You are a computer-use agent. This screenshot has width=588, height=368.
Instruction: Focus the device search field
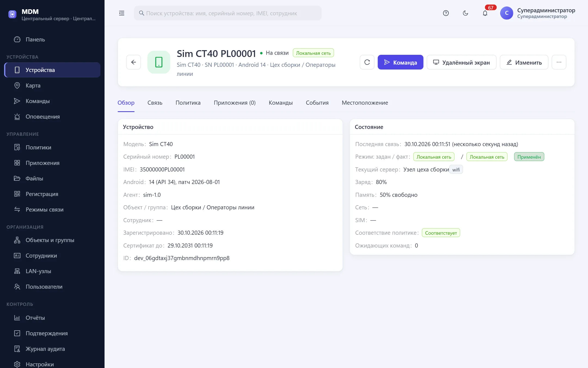pyautogui.click(x=228, y=13)
